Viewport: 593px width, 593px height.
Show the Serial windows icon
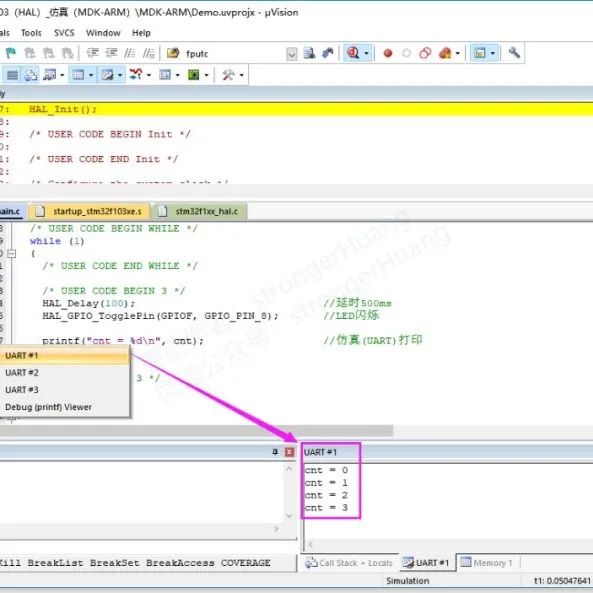coord(107,75)
